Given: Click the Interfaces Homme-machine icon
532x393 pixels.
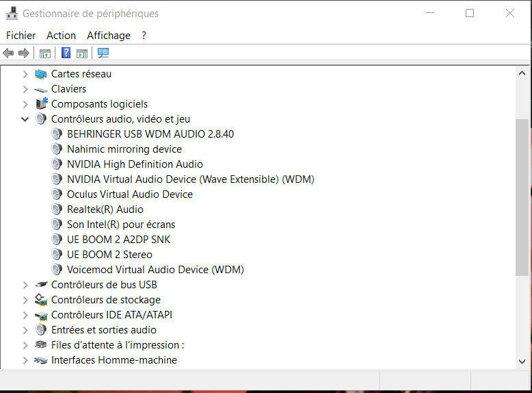Looking at the screenshot, I should point(41,360).
